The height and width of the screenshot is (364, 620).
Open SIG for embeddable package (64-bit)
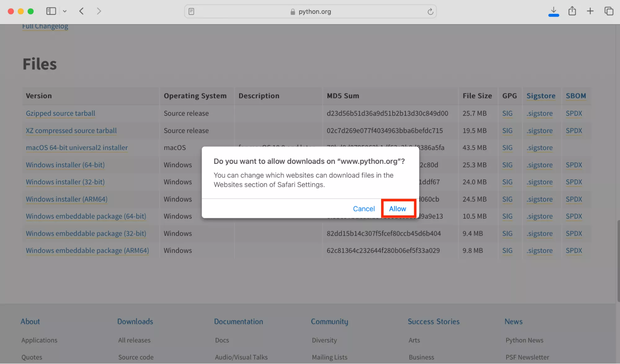point(507,216)
